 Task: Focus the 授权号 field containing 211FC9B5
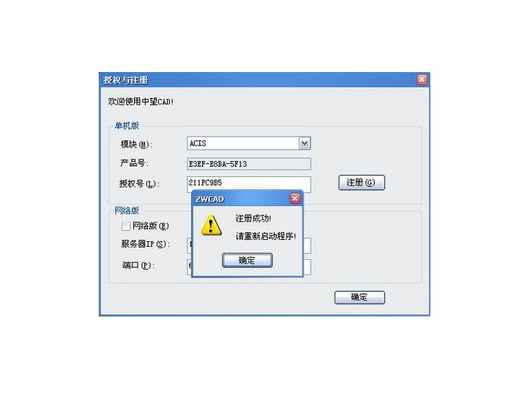(249, 183)
